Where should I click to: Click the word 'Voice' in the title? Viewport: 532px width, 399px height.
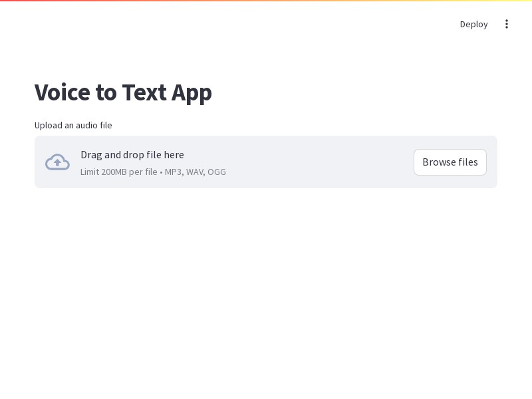click(x=62, y=92)
